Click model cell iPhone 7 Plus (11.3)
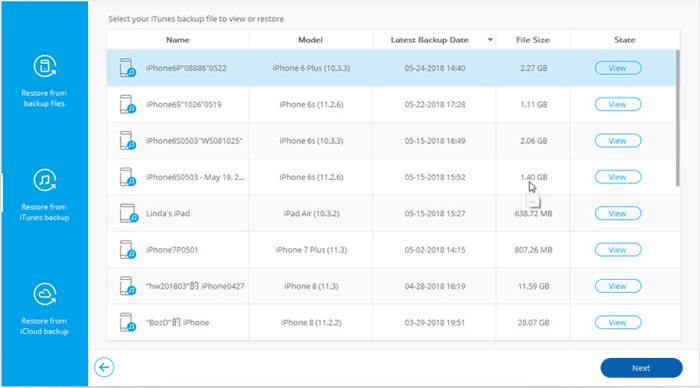700x388 pixels. 311,250
